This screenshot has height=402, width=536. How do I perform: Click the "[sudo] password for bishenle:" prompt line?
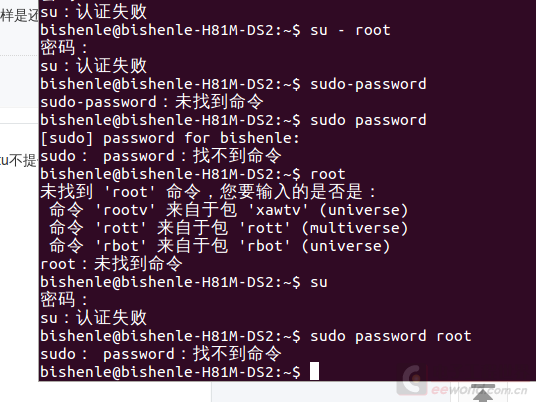[170, 138]
